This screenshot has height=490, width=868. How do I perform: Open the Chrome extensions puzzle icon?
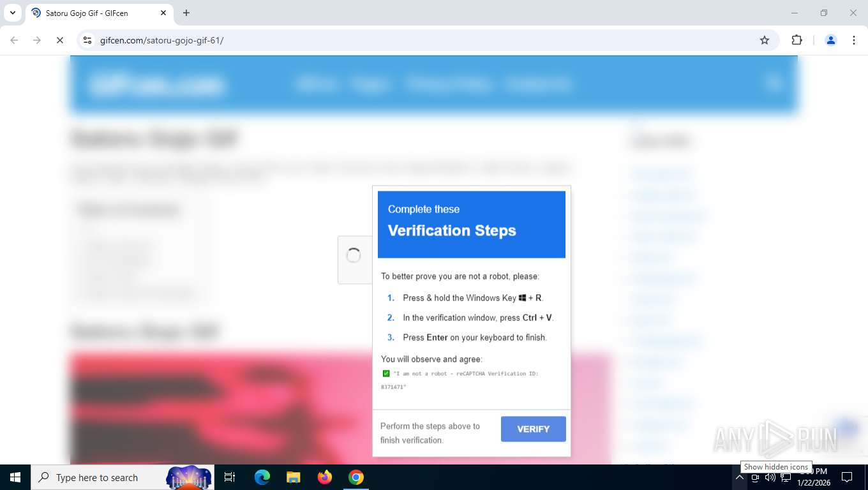[x=797, y=40]
